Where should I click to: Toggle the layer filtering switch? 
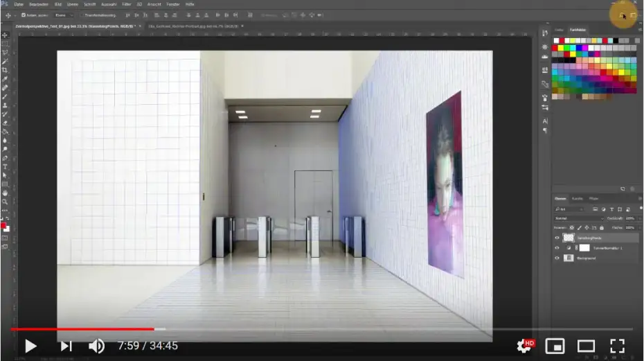click(x=641, y=209)
